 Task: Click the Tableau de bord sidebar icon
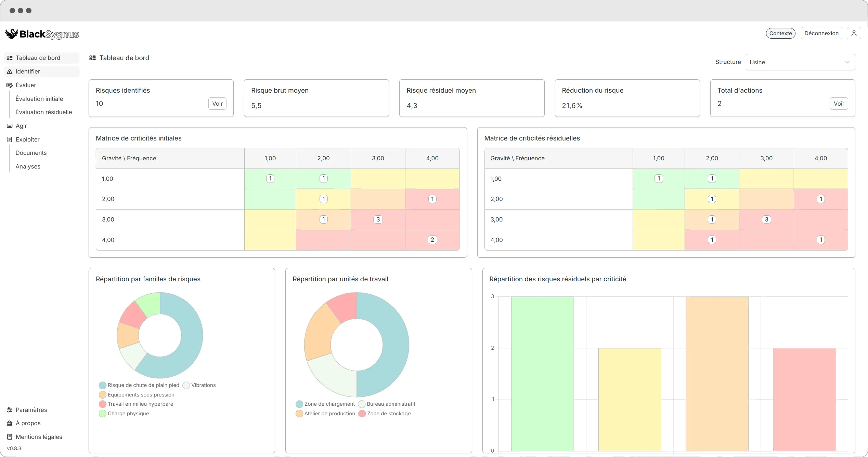point(10,58)
